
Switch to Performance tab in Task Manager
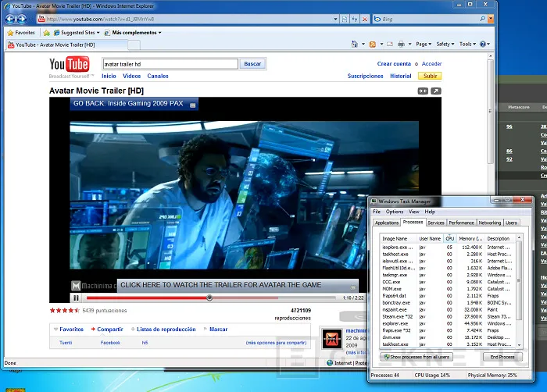coord(461,223)
